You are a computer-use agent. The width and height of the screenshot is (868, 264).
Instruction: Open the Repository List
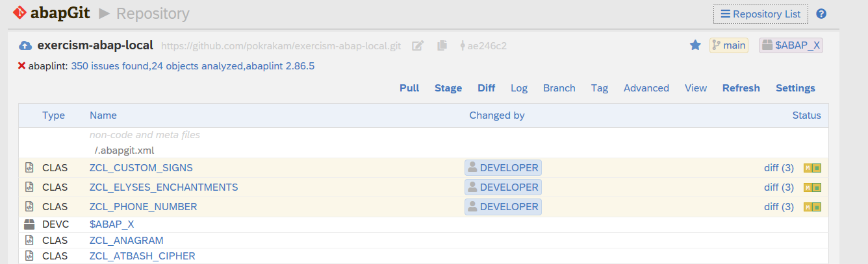coord(761,14)
